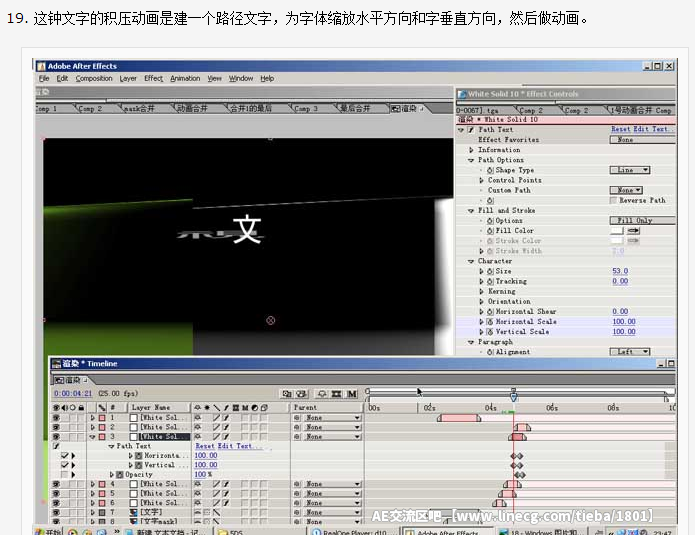The image size is (695, 535).
Task: Open the Fill Only options dropdown
Action: click(x=642, y=221)
